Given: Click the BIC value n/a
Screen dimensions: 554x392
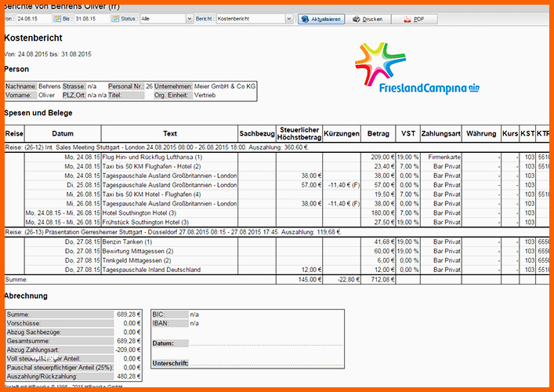Looking at the screenshot, I should 194,314.
